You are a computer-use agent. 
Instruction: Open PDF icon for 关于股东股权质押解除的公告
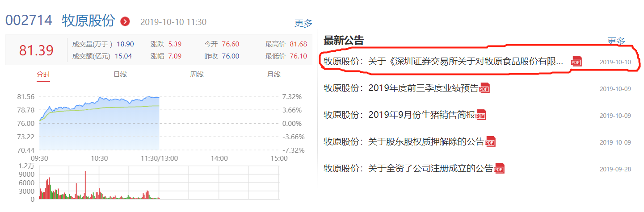point(490,142)
